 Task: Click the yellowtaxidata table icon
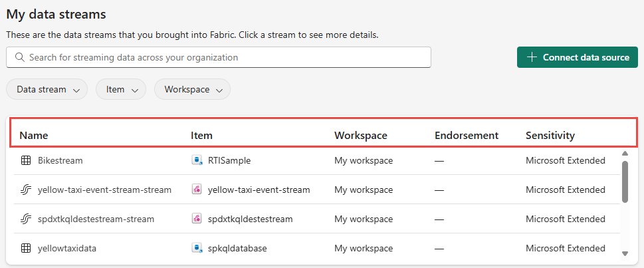coord(27,248)
